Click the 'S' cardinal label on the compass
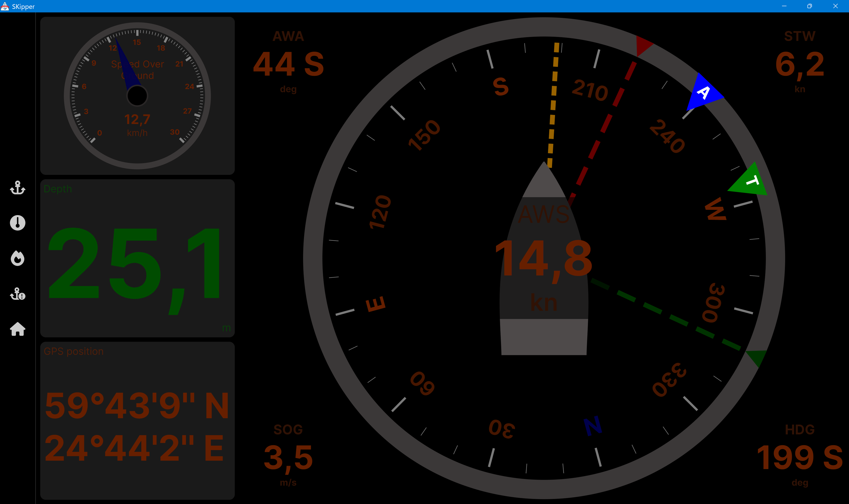 click(501, 86)
